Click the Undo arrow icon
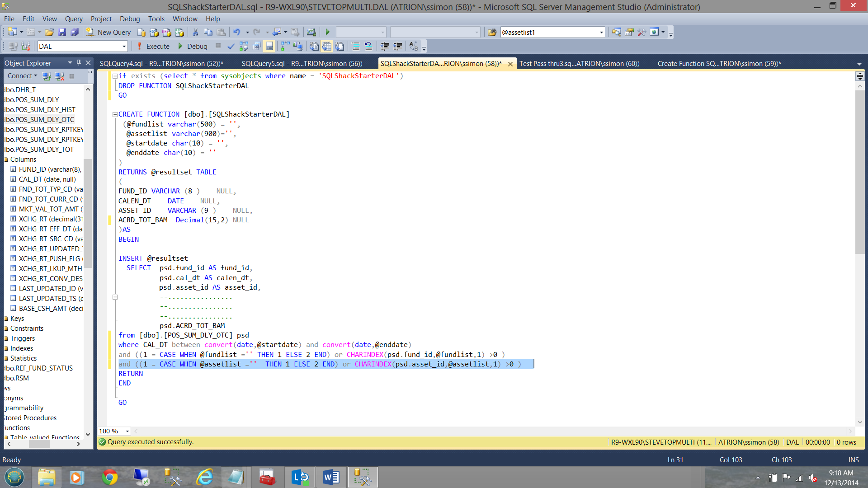Screen dimensions: 868x488 point(236,32)
